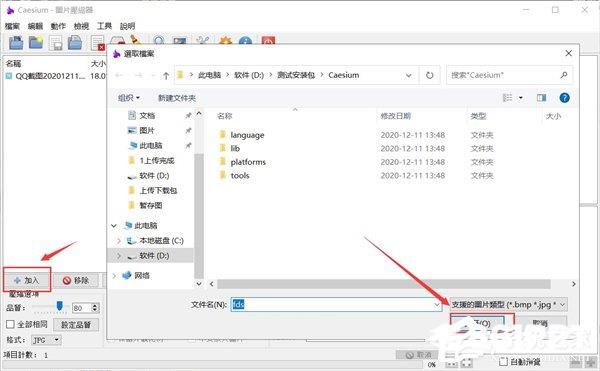This screenshot has width=600, height=371.
Task: Expand the 网络 tree node
Action: click(x=114, y=275)
